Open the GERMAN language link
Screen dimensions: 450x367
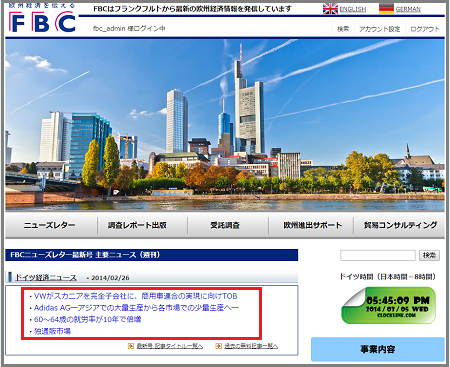[408, 9]
